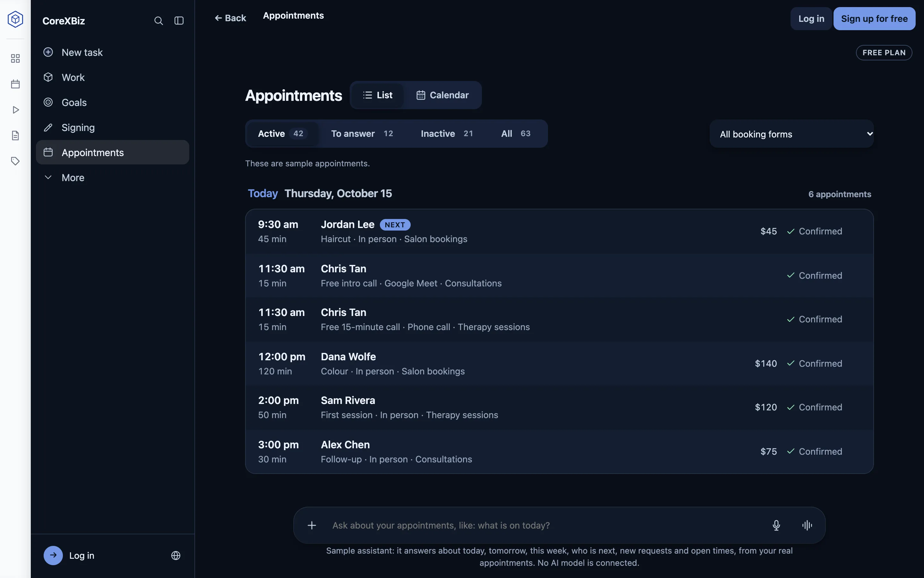924x578 pixels.
Task: Open Sam Rivera 2:00 pm appointment
Action: pyautogui.click(x=559, y=407)
